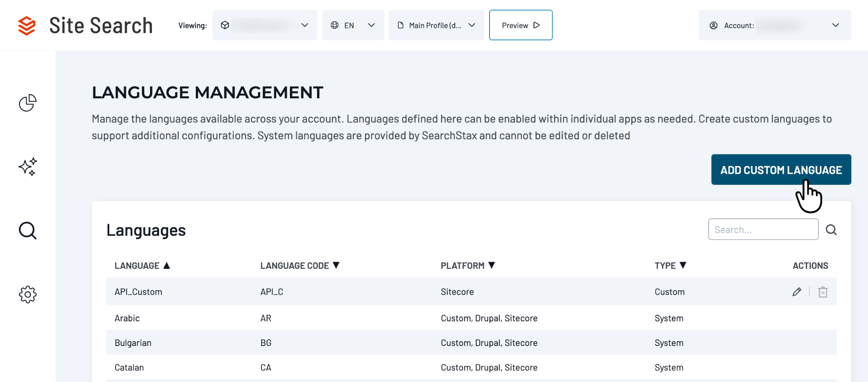Viewport: 868px width, 382px height.
Task: Click the Preview button
Action: click(520, 25)
